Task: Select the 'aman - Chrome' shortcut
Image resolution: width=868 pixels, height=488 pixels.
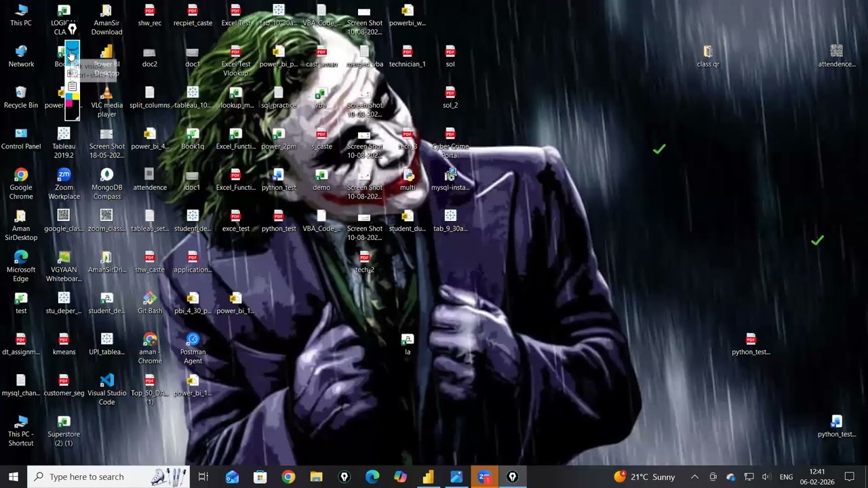Action: pyautogui.click(x=150, y=348)
